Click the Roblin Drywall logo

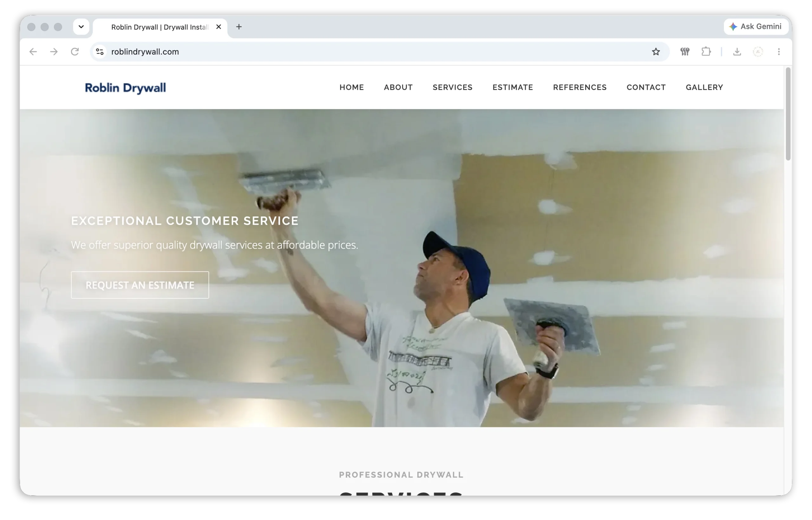[x=125, y=88]
